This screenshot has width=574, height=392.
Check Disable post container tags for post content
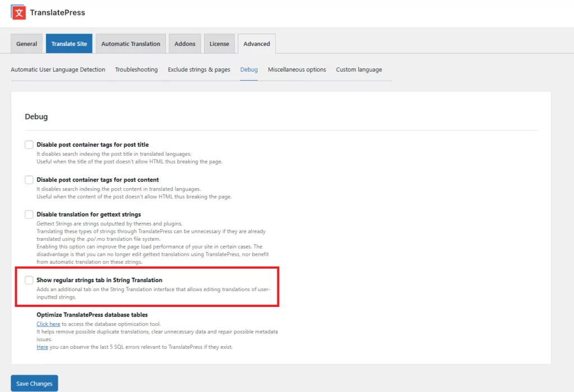(x=29, y=180)
